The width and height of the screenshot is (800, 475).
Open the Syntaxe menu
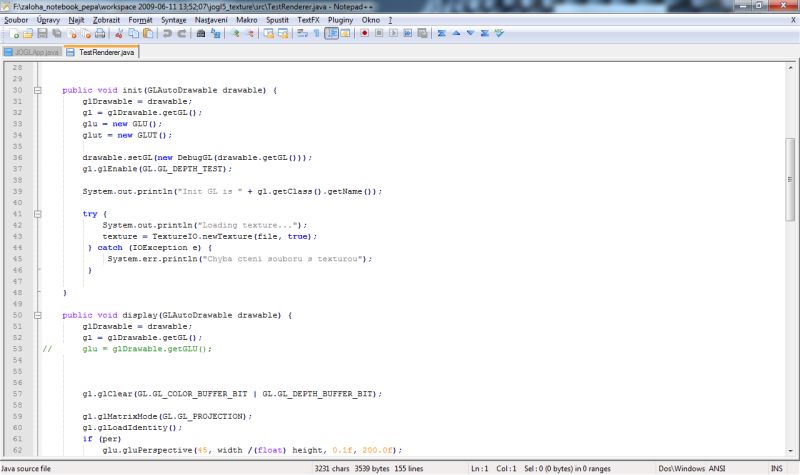173,20
